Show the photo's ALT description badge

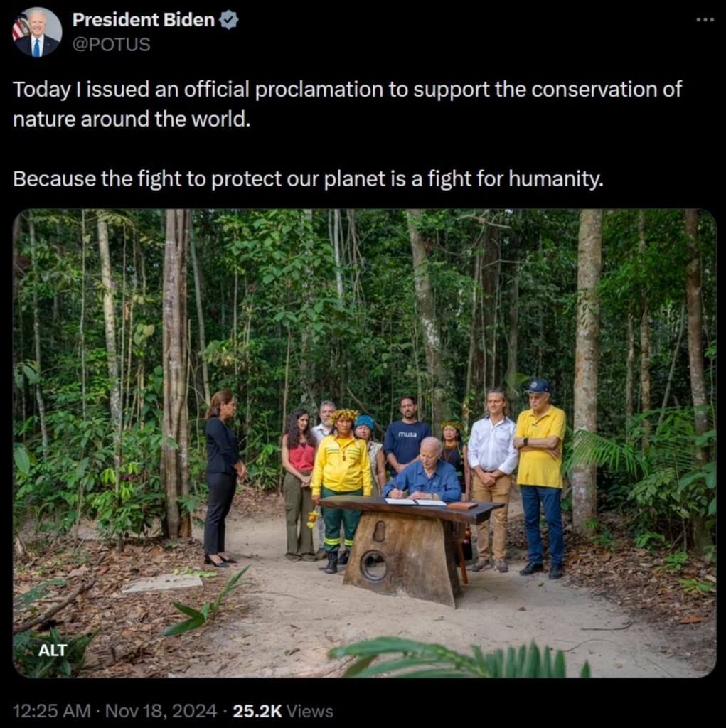click(53, 650)
